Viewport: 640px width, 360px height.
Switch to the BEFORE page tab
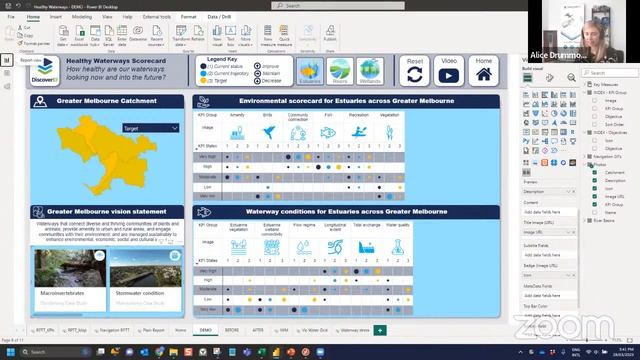[x=232, y=330]
